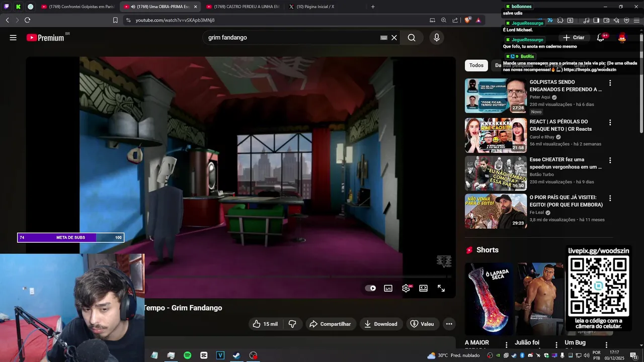Switch to Confrontei Golpistas em Paris tab
The image size is (644, 362).
pyautogui.click(x=78, y=7)
